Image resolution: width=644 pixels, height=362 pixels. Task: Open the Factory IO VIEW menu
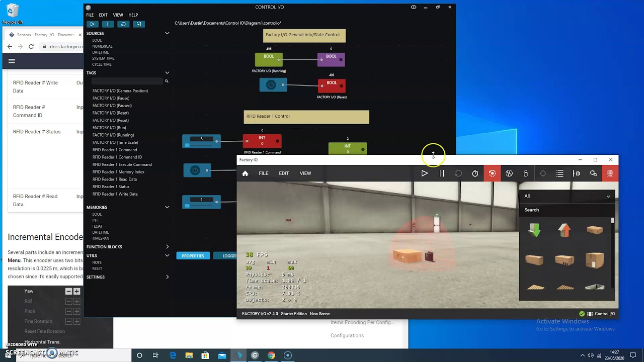point(305,173)
